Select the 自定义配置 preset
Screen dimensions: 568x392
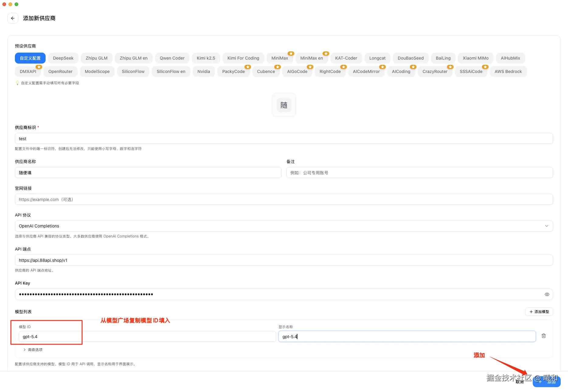pos(30,58)
